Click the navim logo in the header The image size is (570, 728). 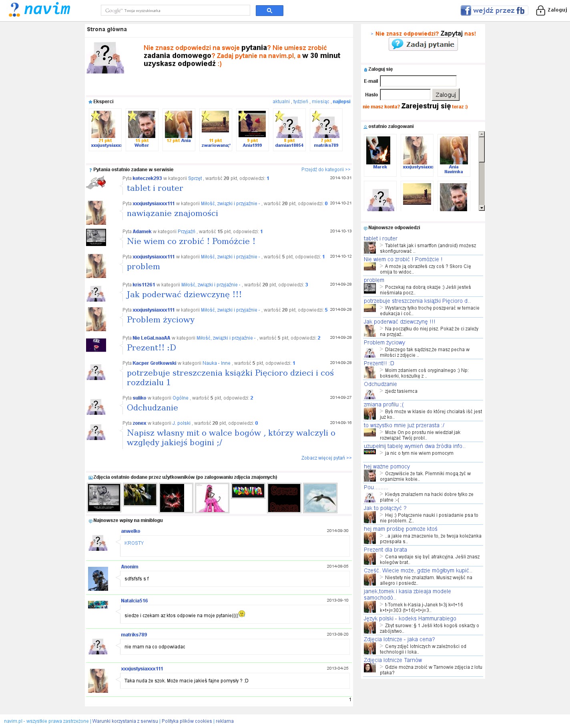tap(39, 10)
